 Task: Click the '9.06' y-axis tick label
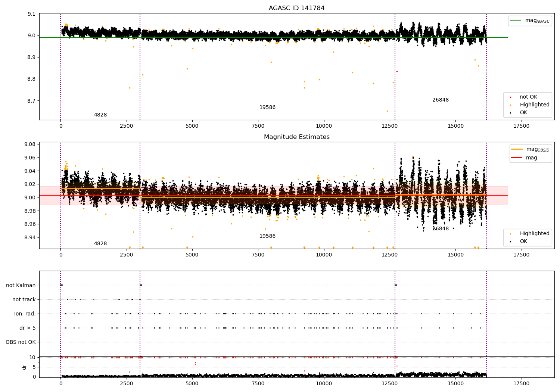coord(30,158)
